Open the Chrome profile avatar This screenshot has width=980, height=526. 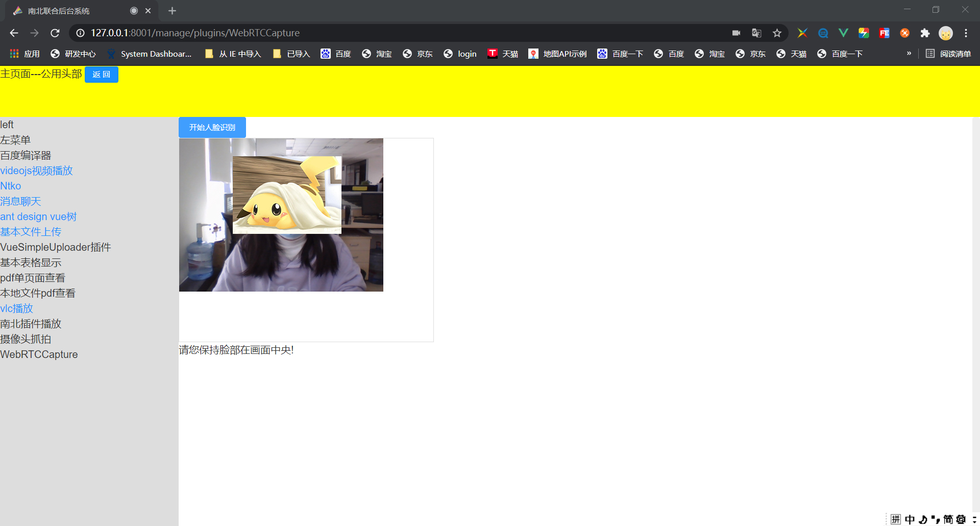[946, 33]
